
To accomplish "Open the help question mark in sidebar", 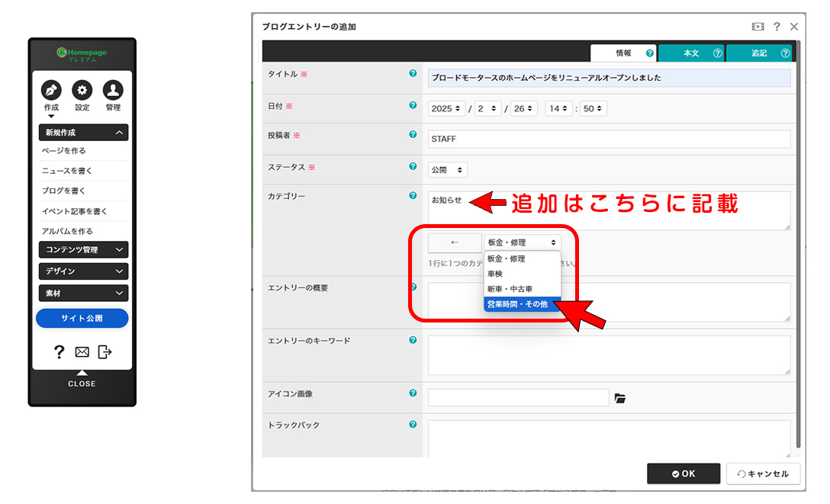I will [x=59, y=352].
